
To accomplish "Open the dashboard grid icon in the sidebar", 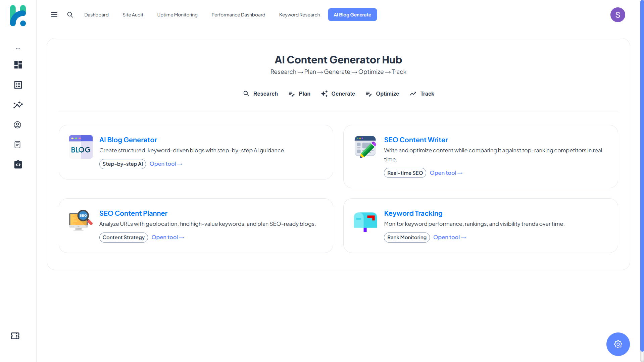I will pos(18,65).
